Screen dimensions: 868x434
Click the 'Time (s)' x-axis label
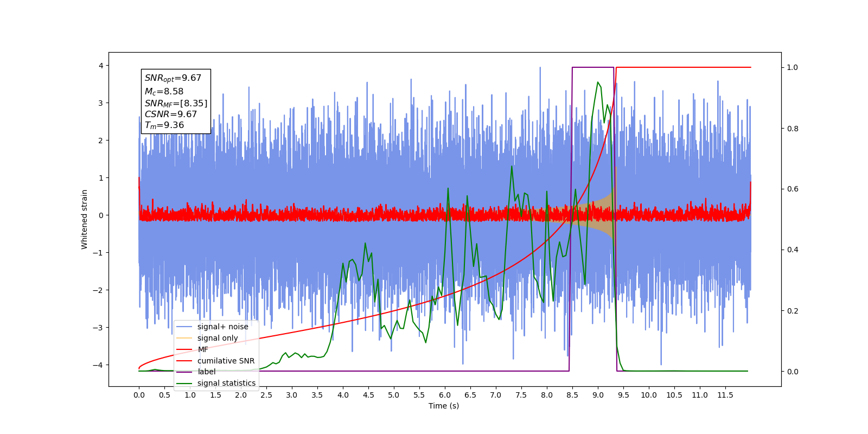[444, 406]
